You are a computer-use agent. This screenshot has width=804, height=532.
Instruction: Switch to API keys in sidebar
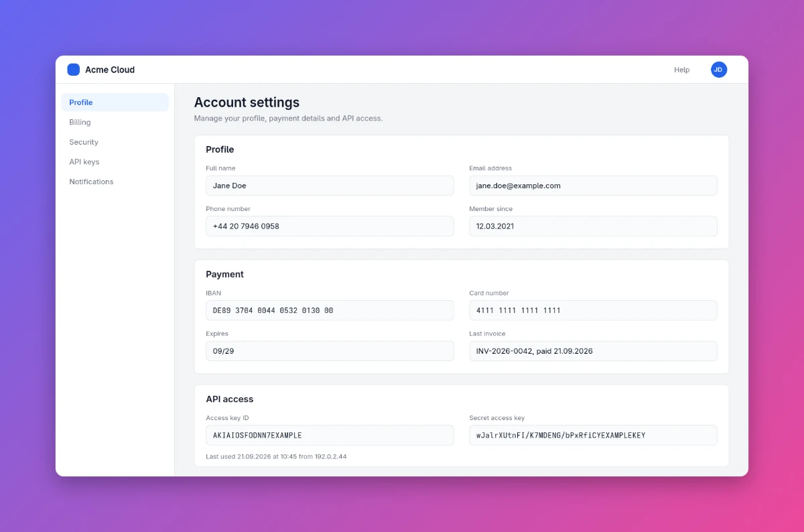click(115, 161)
